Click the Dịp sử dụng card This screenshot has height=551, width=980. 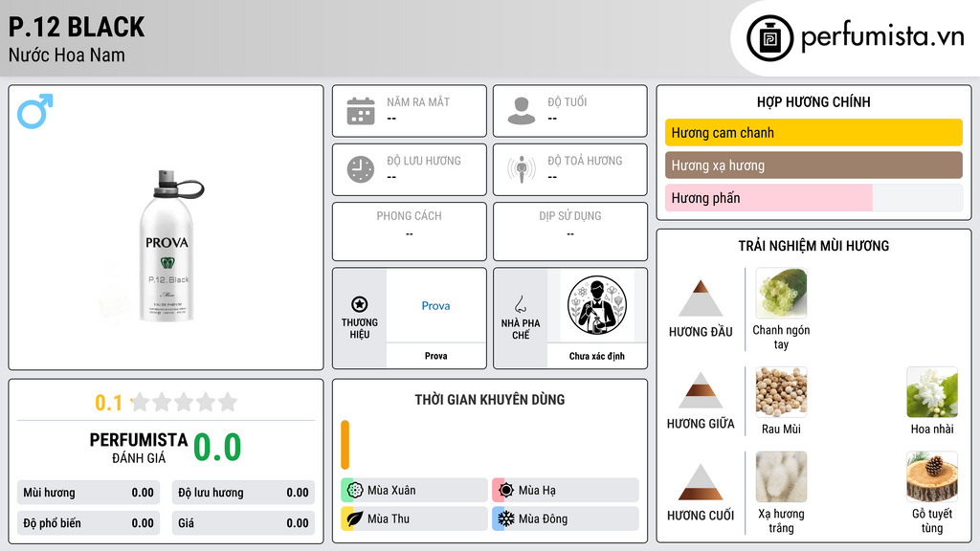click(570, 231)
